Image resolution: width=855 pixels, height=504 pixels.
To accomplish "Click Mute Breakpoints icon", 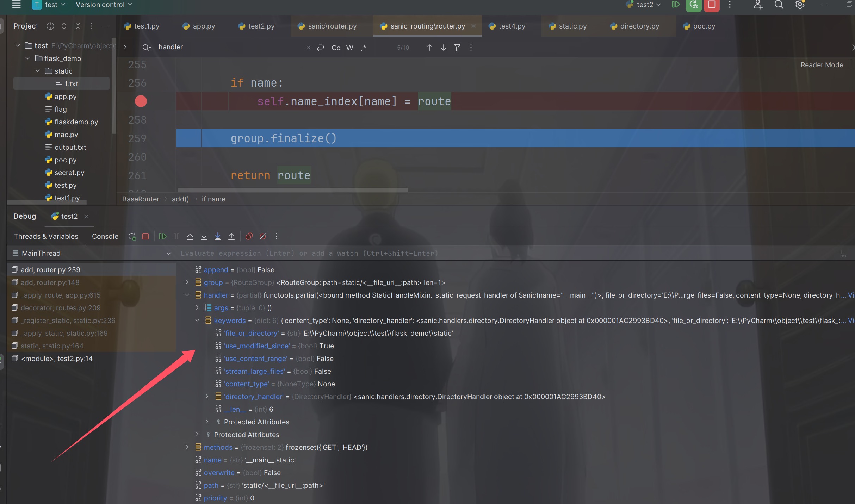I will [x=263, y=236].
